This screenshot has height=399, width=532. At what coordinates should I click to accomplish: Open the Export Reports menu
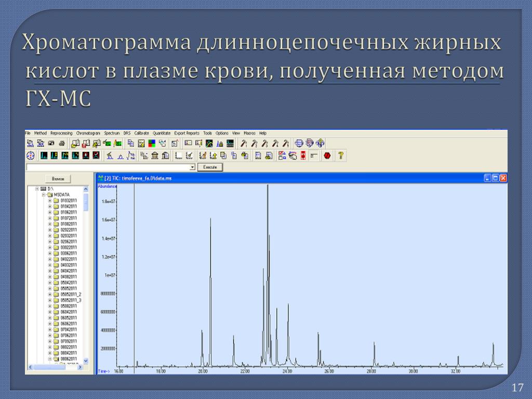pyautogui.click(x=187, y=134)
